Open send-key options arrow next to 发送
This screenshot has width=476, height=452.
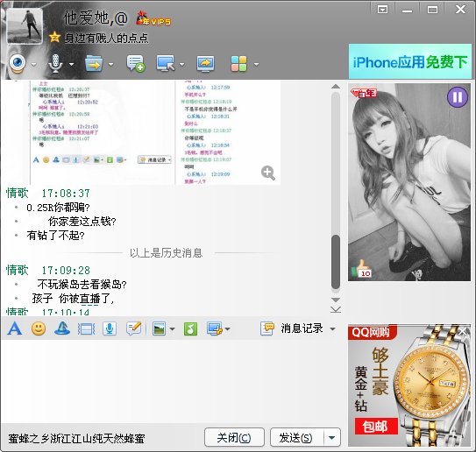point(332,437)
